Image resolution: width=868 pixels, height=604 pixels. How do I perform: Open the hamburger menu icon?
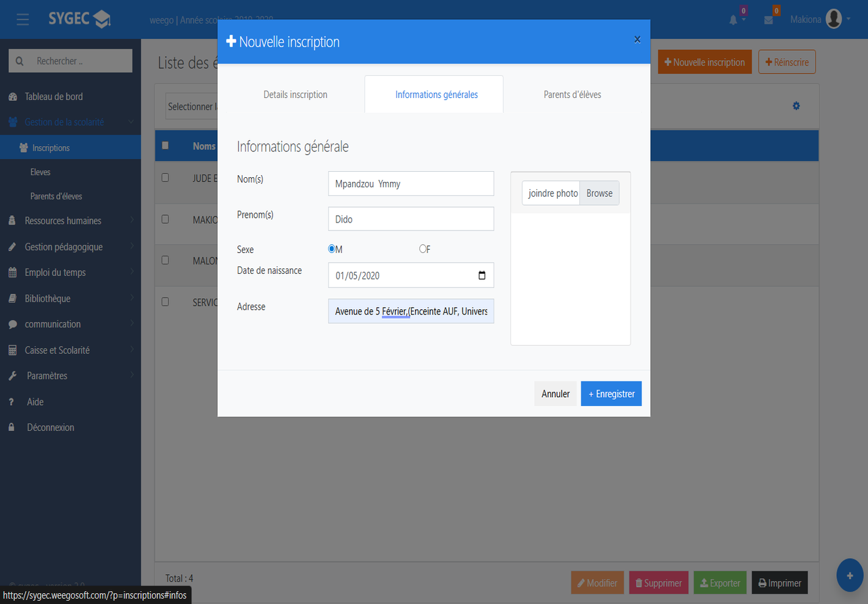pyautogui.click(x=23, y=20)
